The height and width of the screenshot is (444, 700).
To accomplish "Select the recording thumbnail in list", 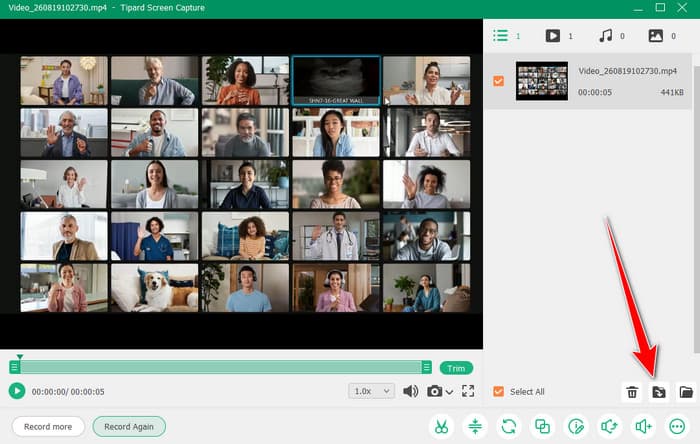I will tap(542, 81).
